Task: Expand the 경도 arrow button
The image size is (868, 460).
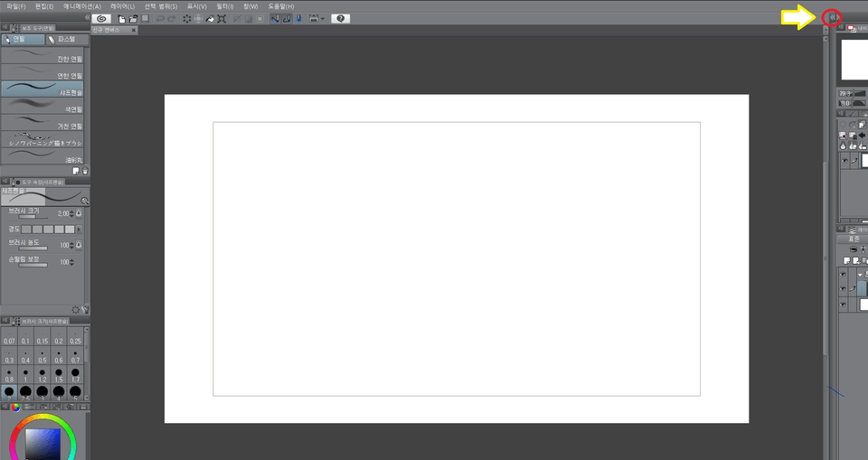Action: [x=80, y=230]
